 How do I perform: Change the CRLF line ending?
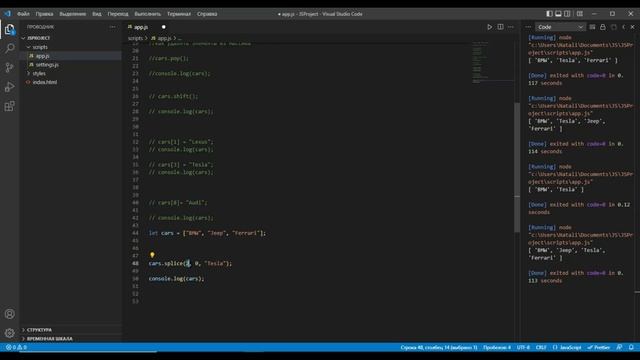tap(541, 347)
